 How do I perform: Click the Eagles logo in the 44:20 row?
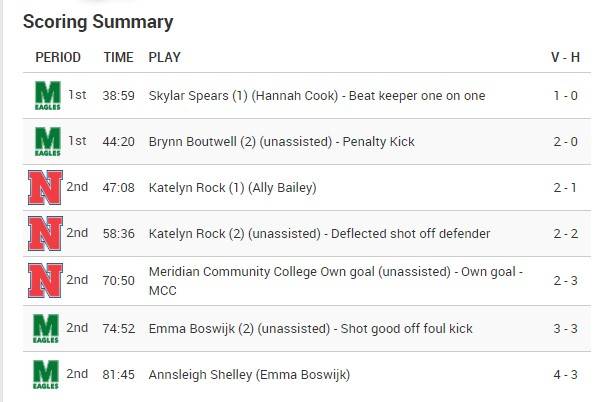click(48, 142)
